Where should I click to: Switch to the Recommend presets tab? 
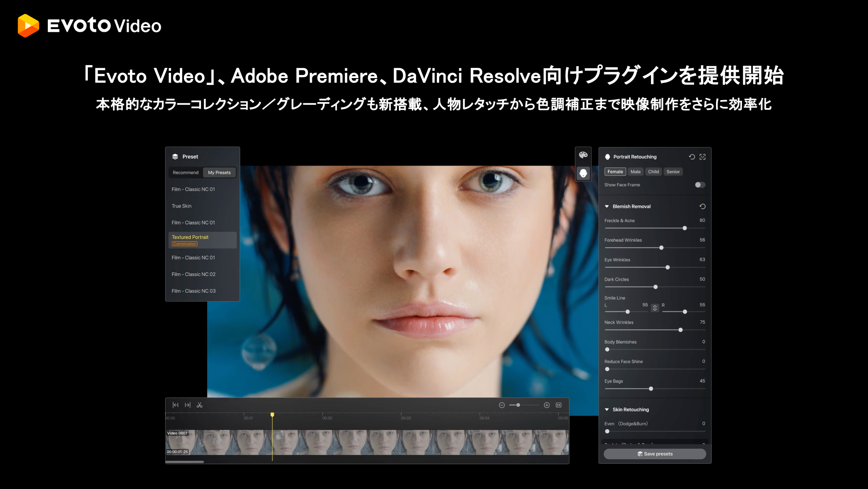185,172
